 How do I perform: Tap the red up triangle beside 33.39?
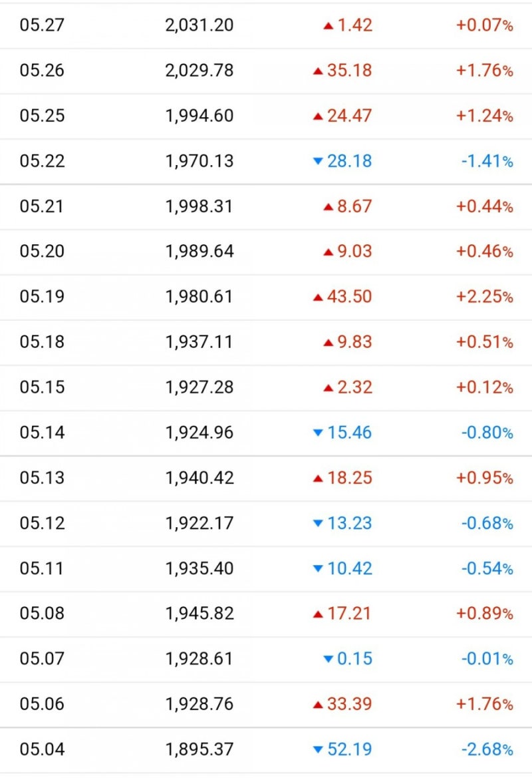click(318, 705)
